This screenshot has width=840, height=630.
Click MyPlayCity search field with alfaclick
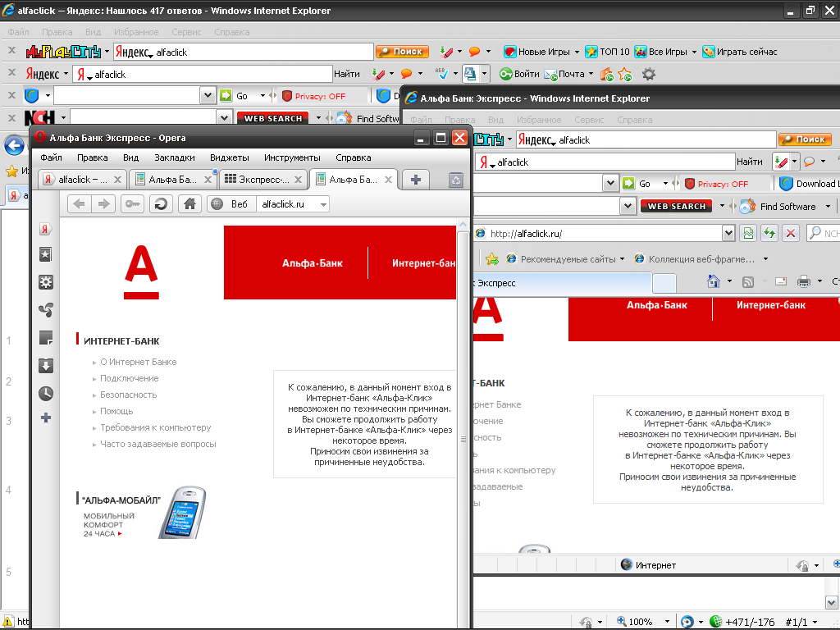pos(244,52)
